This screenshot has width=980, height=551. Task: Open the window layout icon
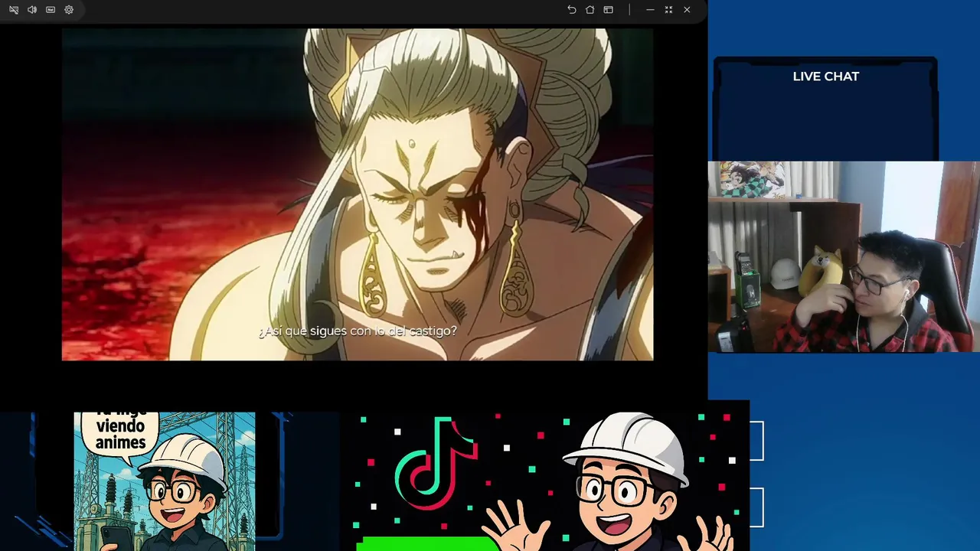[608, 10]
